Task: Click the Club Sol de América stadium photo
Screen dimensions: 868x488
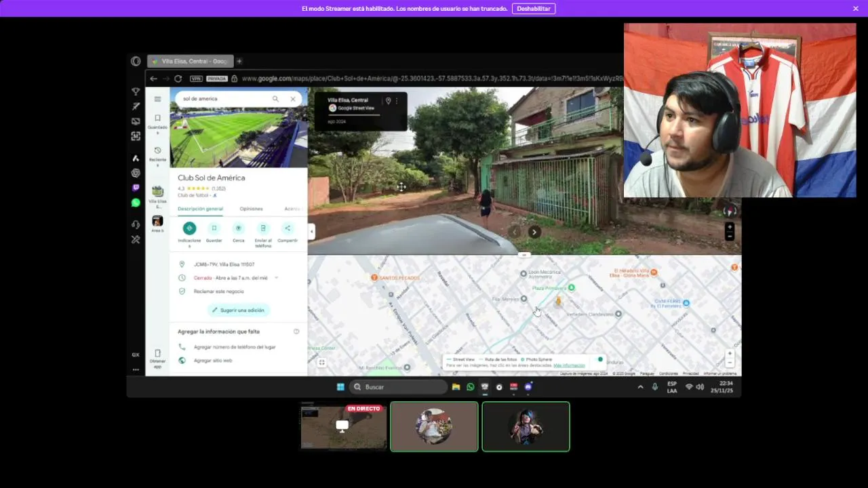Action: (x=238, y=138)
